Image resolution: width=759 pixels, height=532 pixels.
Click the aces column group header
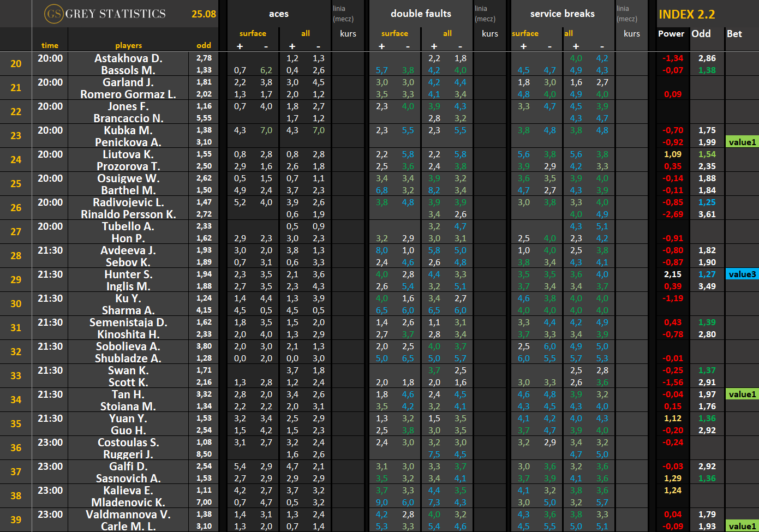click(x=279, y=14)
